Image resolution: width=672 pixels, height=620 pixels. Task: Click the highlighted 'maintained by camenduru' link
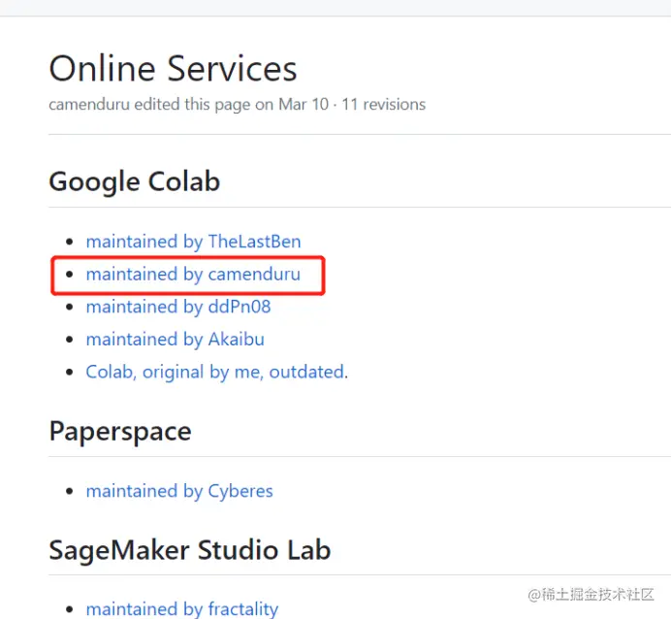pos(193,275)
